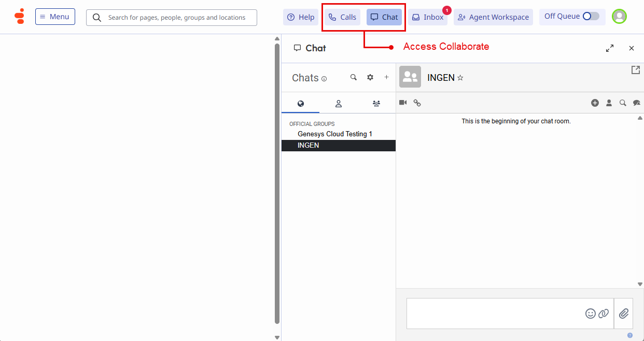Select Genesys Cloud Testing 1 group
The height and width of the screenshot is (341, 644).
(335, 134)
